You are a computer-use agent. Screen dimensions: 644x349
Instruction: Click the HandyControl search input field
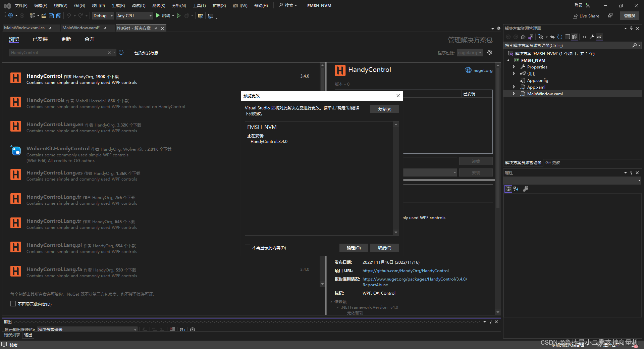[x=58, y=52]
